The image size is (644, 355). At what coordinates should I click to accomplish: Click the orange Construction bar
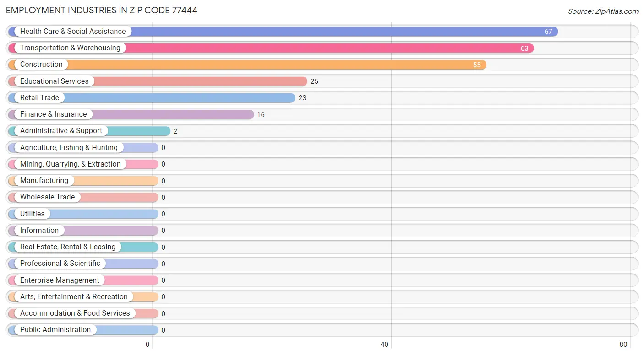pos(247,65)
